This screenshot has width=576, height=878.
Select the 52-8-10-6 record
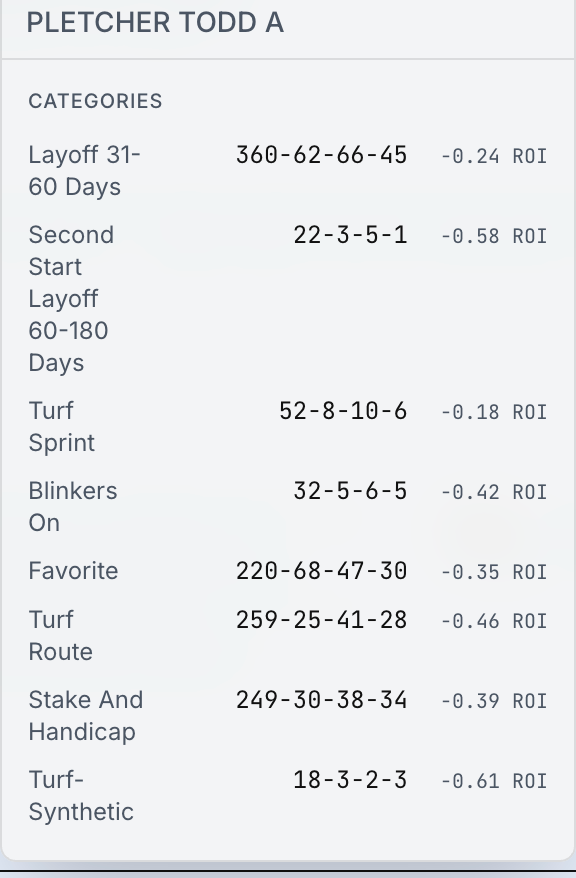(343, 411)
